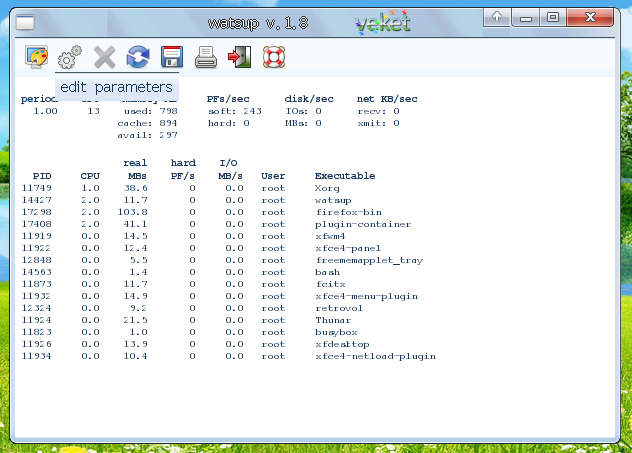632x453 pixels.
Task: Print the report via printer icon
Action: point(206,57)
